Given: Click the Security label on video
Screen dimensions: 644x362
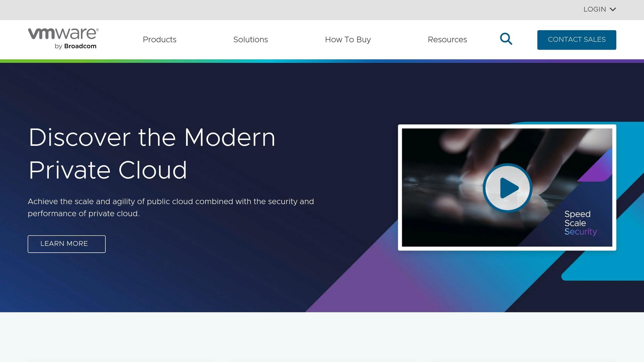Looking at the screenshot, I should (580, 232).
